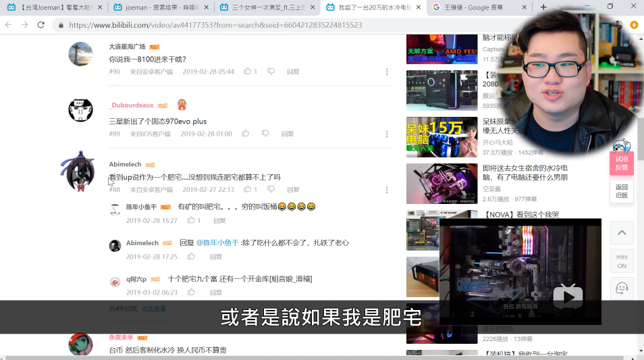Open the customer service headset icon
644x360 pixels.
[622, 288]
